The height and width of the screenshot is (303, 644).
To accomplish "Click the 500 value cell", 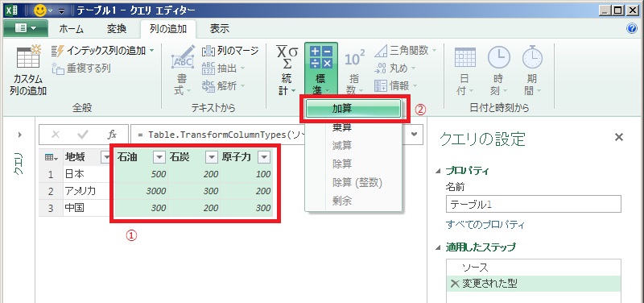I will pos(142,174).
